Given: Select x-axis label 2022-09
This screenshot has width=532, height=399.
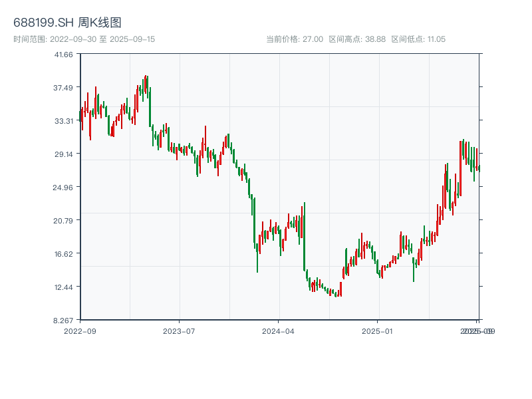Looking at the screenshot, I should [x=80, y=331].
